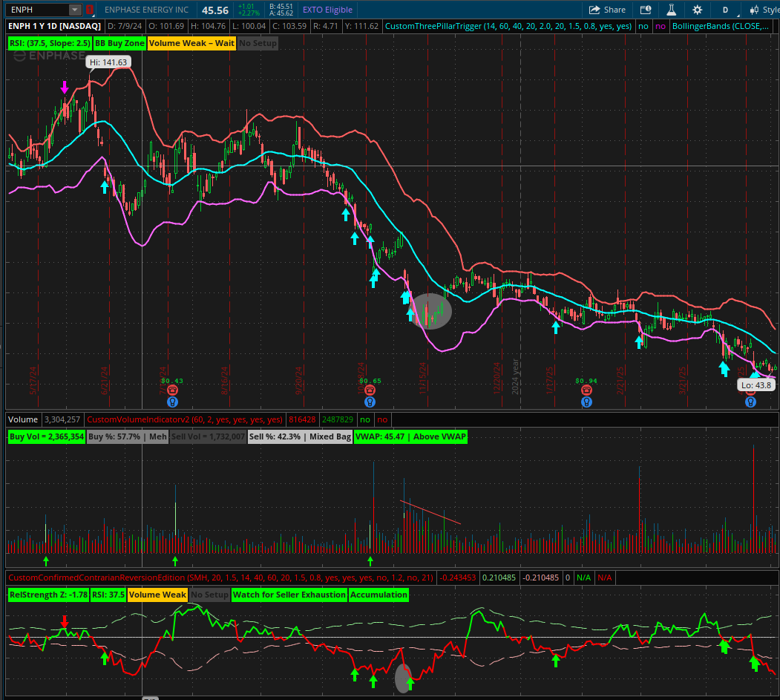Click the red trendline drawing on the volume bars
Image resolution: width=780 pixels, height=700 pixels.
[x=430, y=512]
